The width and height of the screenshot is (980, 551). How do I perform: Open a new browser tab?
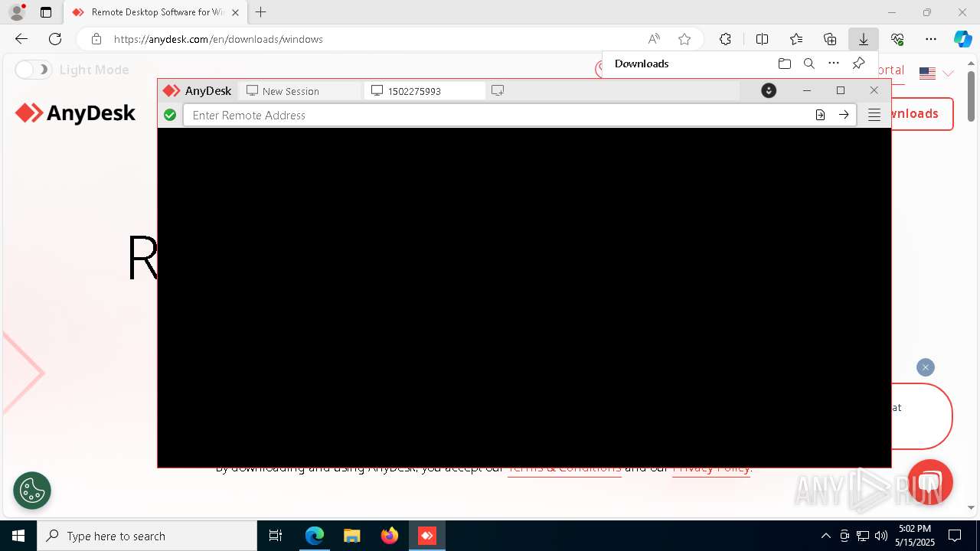(261, 12)
